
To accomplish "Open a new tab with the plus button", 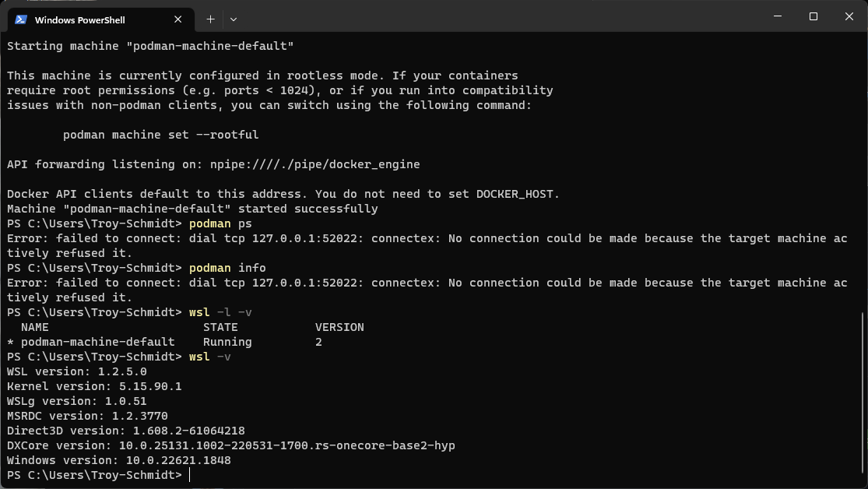I will [210, 19].
